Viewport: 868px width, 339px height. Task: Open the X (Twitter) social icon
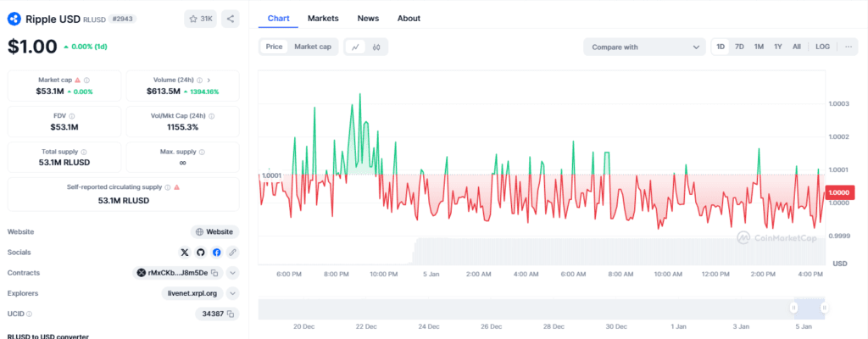(185, 252)
